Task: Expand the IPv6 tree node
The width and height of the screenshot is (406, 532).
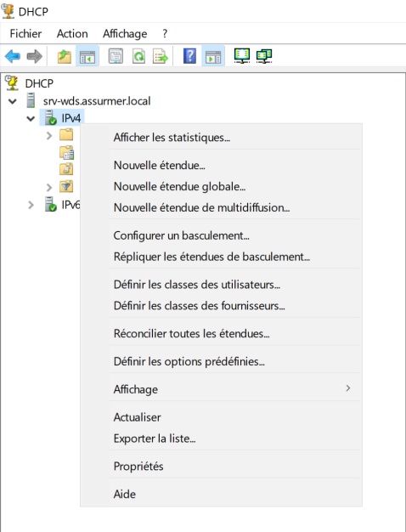Action: click(31, 205)
